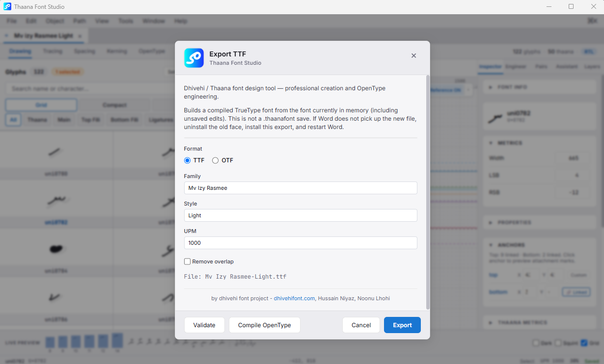Switch to the OpenType tab
The width and height of the screenshot is (604, 364).
pos(152,51)
